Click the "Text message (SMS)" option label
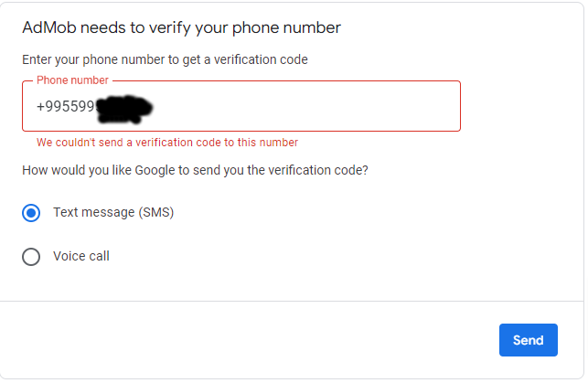The image size is (588, 383). point(113,213)
